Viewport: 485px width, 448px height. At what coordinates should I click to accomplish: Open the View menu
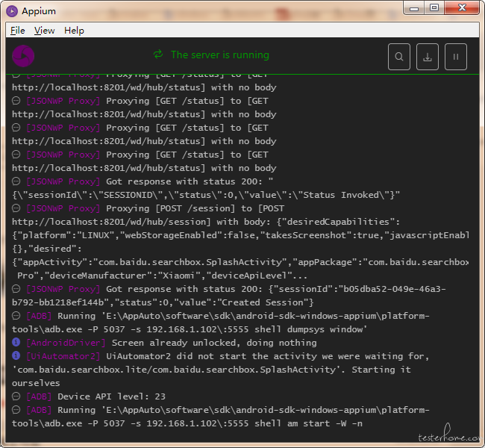pyautogui.click(x=44, y=31)
